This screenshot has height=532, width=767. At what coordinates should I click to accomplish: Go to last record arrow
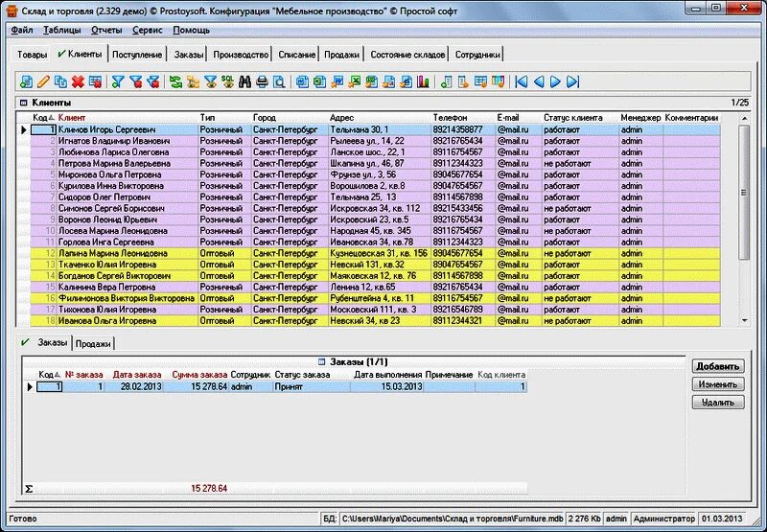tap(572, 81)
